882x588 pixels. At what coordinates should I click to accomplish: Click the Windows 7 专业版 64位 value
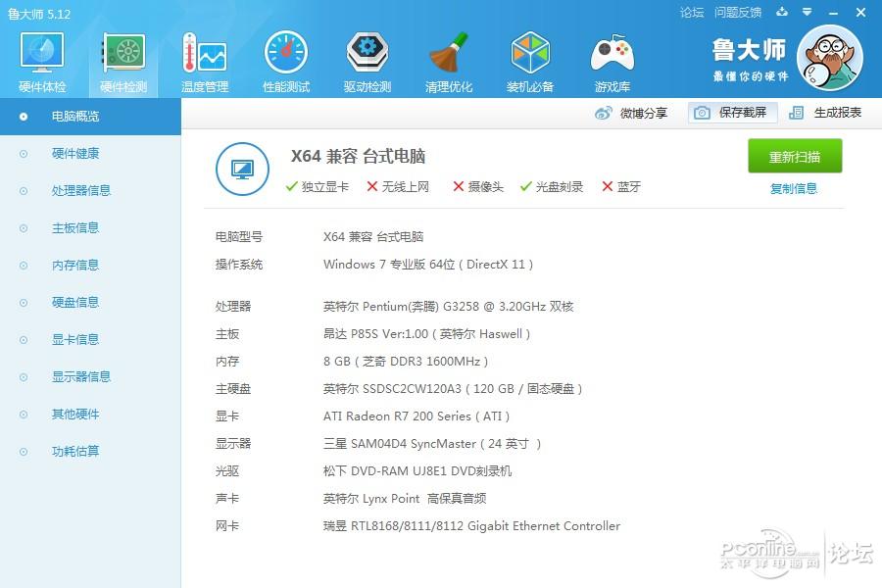(428, 264)
